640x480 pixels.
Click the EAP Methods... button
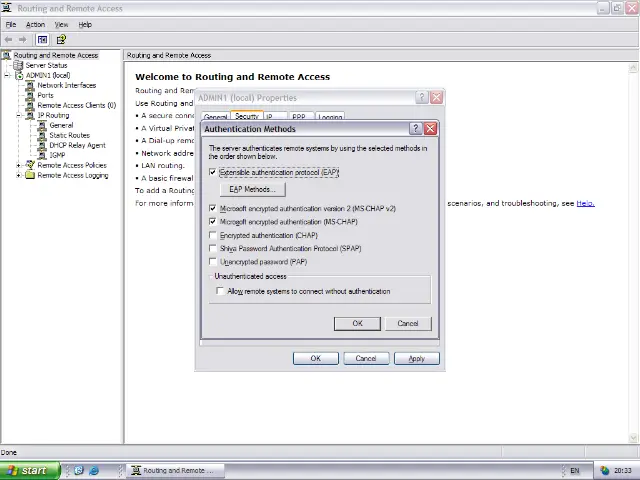pos(252,189)
